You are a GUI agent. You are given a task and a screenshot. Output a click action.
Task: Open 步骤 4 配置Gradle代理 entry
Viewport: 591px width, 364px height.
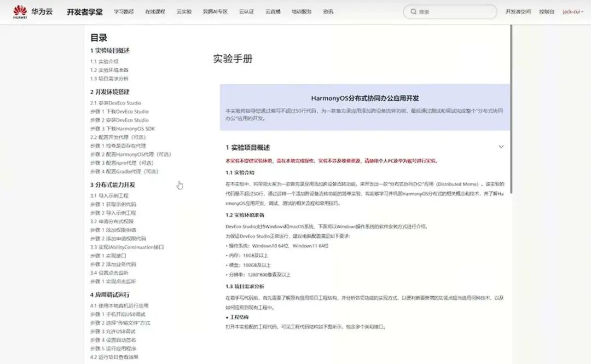(x=124, y=172)
